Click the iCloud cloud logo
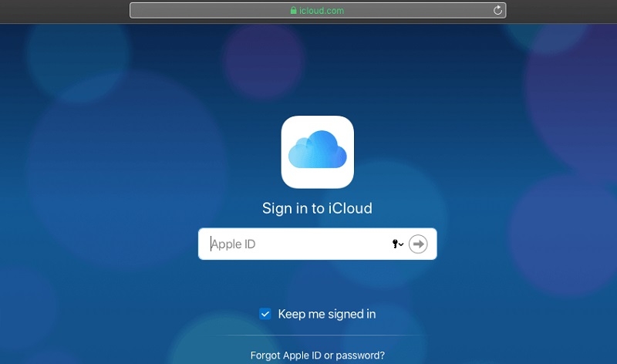617x364 pixels. (318, 152)
